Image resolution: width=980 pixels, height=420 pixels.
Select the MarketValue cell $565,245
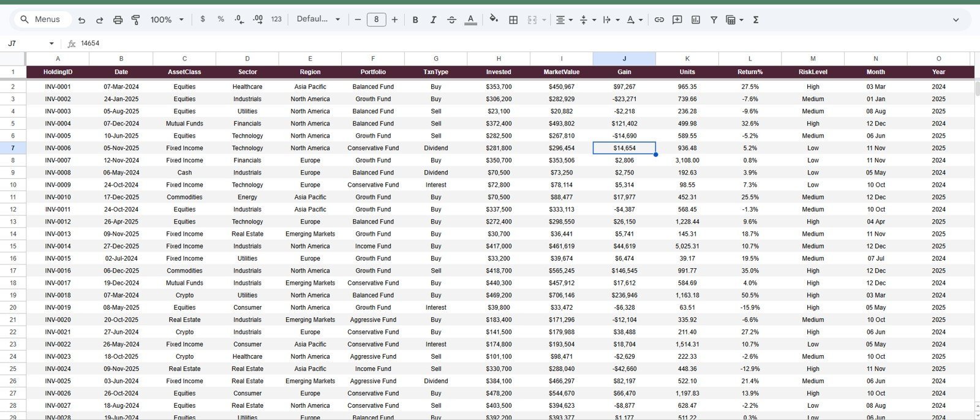(562, 271)
